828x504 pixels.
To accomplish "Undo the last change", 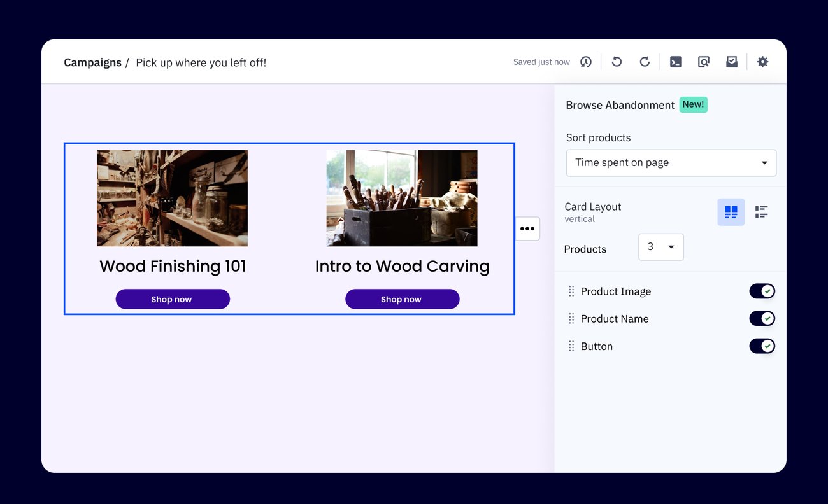I will point(617,62).
